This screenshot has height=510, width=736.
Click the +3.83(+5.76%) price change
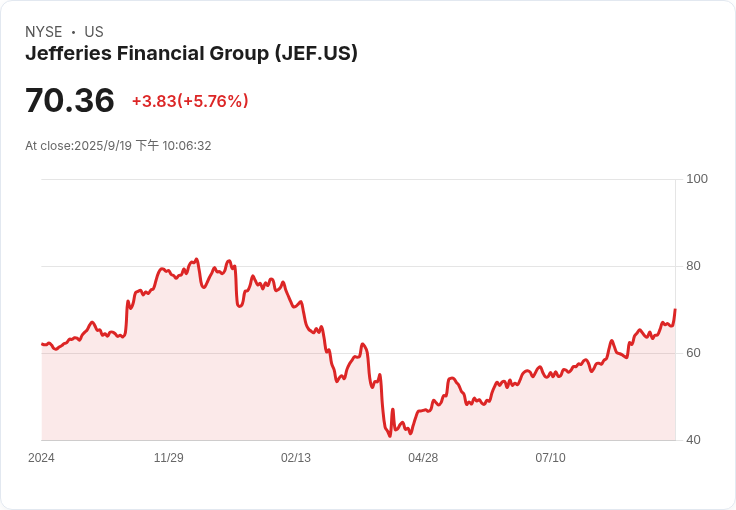(x=190, y=101)
